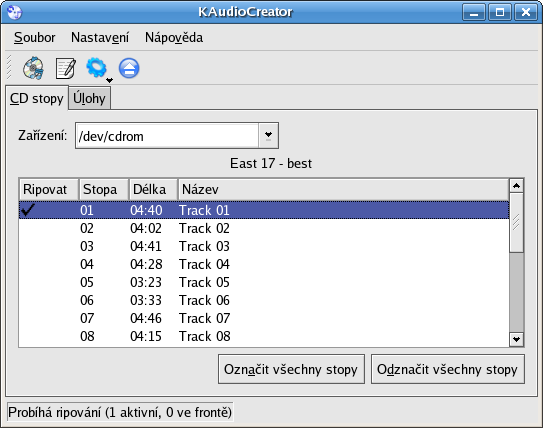Expand the /dev/cdrom device dropdown
543x428 pixels.
pos(268,135)
